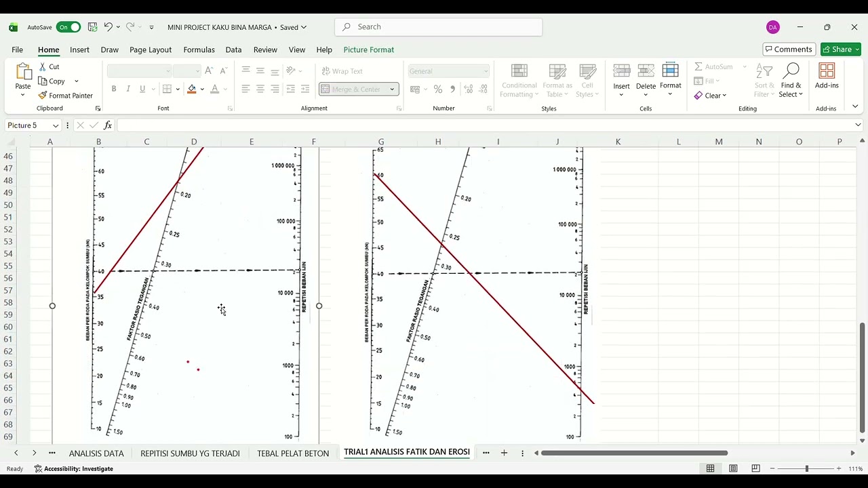Open the Merge & Center dropdown
The image size is (868, 488).
392,89
